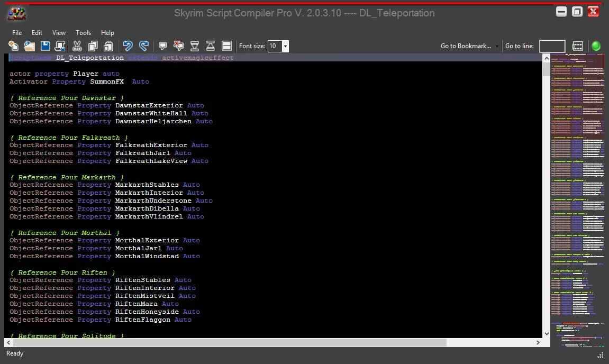Click the MarkarthStables property line
Image resolution: width=609 pixels, height=364 pixels.
[x=105, y=185]
